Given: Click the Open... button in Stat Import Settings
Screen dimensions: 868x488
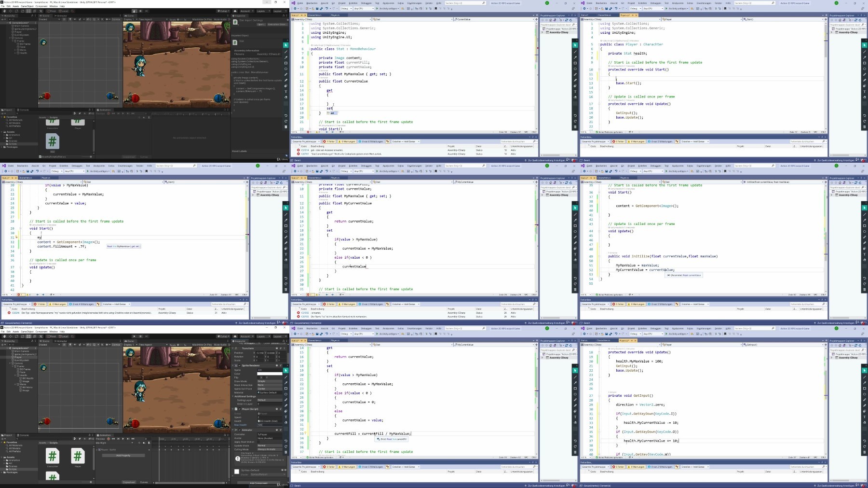Looking at the screenshot, I should pos(261,24).
